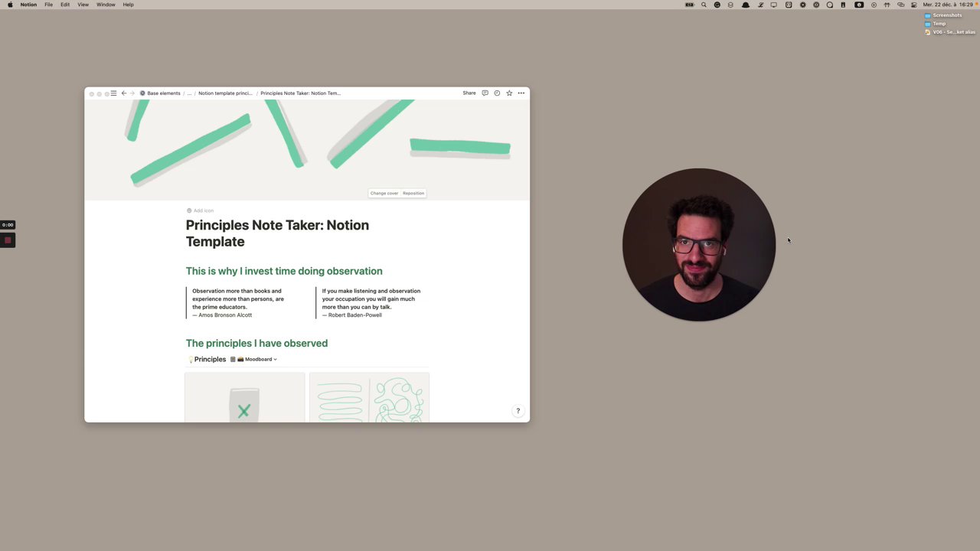Click the Amos Bronson Alcott quote block
This screenshot has height=551, width=980.
[x=238, y=303]
